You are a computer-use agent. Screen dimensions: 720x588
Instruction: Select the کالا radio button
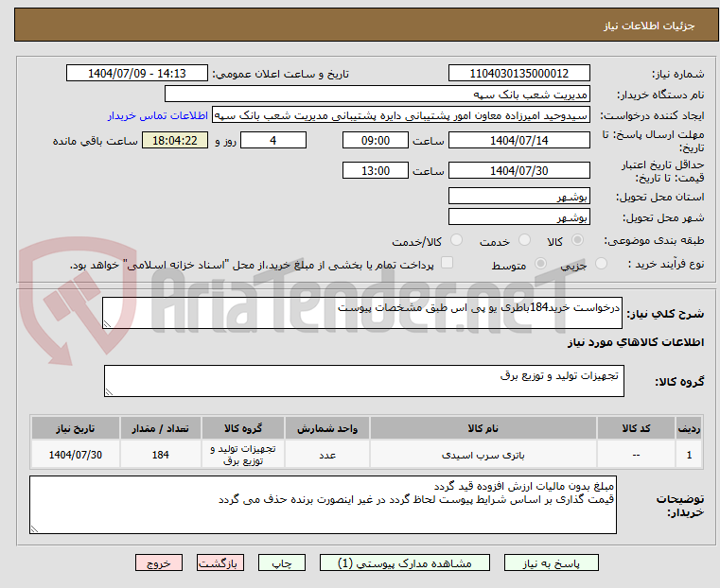coord(578,240)
